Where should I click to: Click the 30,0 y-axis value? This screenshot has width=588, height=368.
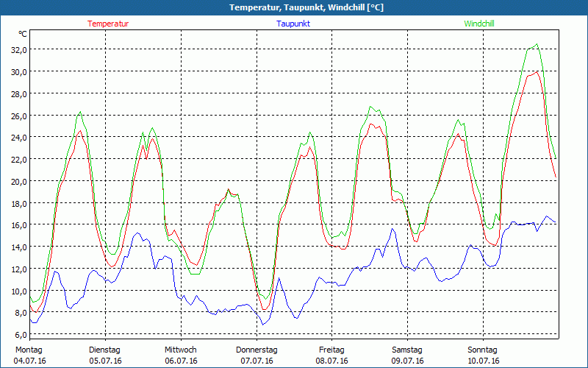pyautogui.click(x=18, y=71)
